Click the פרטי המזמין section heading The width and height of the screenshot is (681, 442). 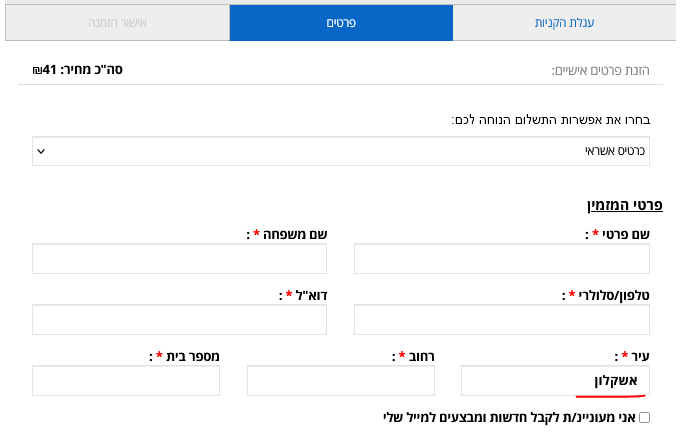(624, 205)
